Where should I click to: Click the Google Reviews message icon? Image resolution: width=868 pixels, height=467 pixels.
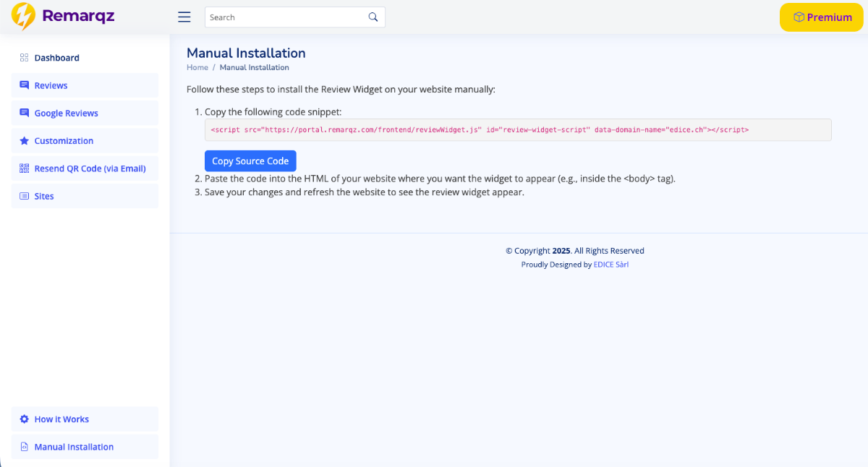[x=24, y=113]
